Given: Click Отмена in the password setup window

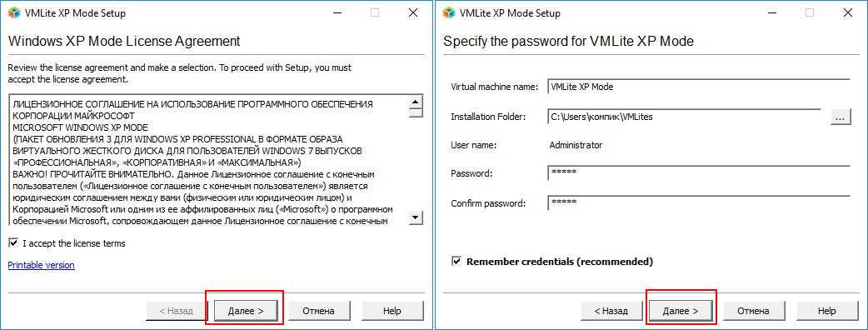Looking at the screenshot, I should (754, 311).
